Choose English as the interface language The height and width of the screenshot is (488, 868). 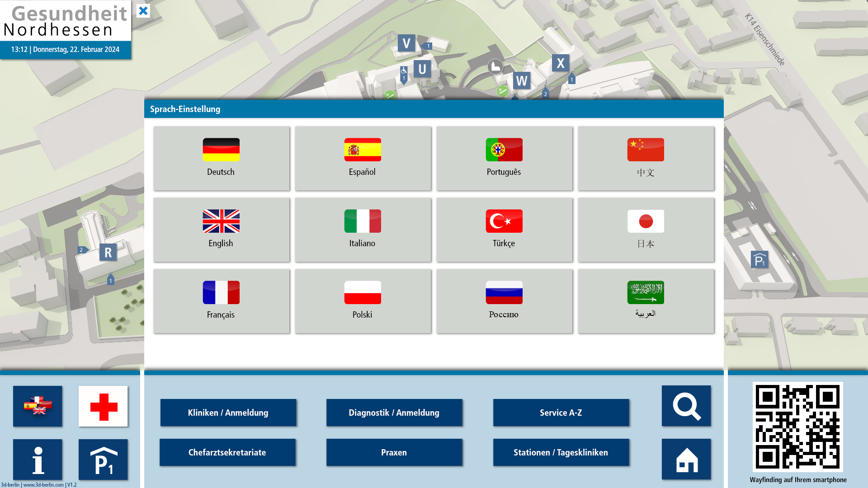221,230
